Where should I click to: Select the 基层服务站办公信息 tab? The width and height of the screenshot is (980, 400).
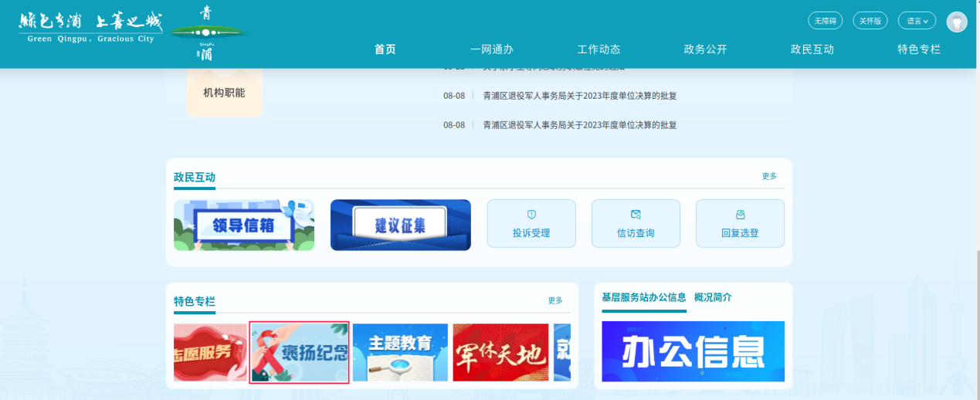pos(643,297)
